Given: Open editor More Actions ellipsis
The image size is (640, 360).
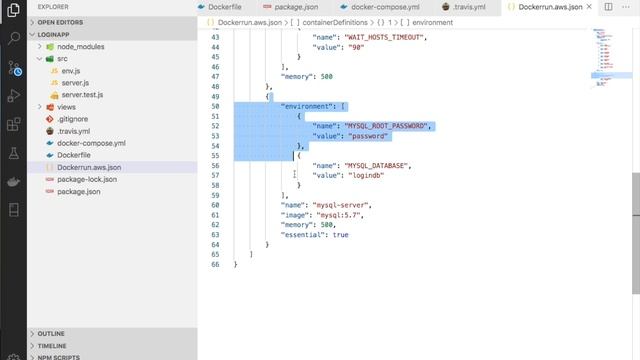Looking at the screenshot, I should (x=626, y=7).
